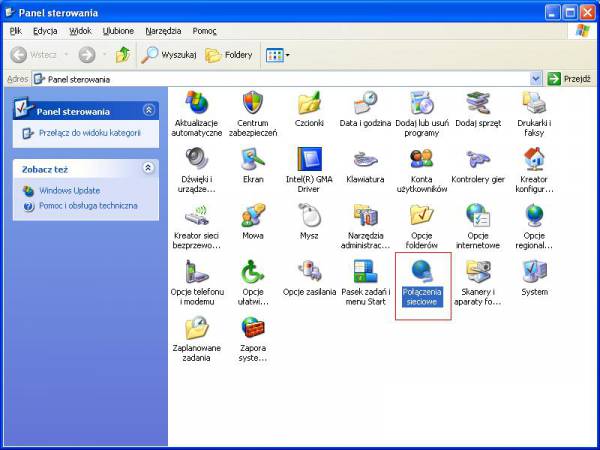Open Opcje telefonu i modemu
This screenshot has height=450, width=600.
pos(197,271)
